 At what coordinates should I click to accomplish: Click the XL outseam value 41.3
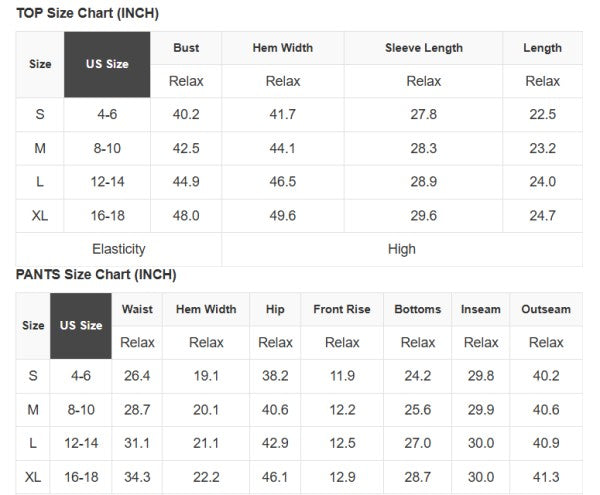click(x=546, y=477)
